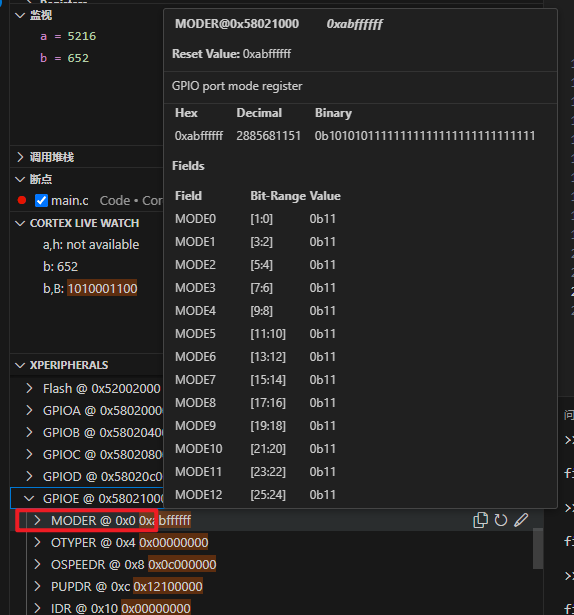
Task: Click the binary value in tooltip
Action: [425, 136]
